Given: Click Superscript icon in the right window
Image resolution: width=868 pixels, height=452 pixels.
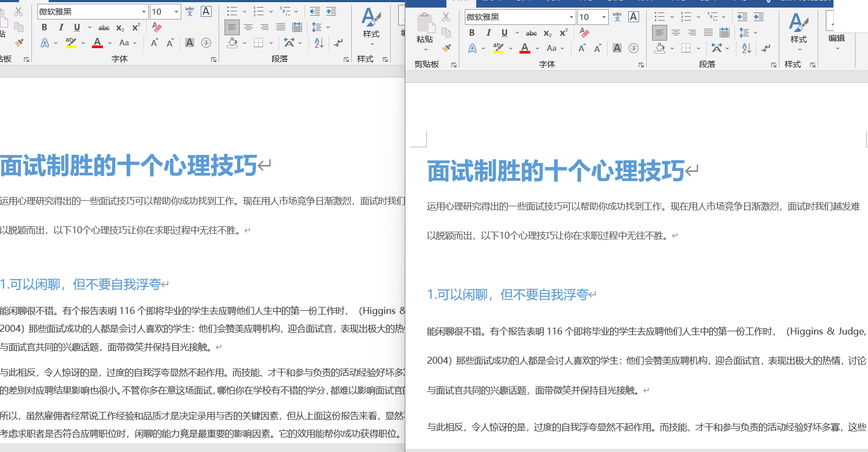Looking at the screenshot, I should pyautogui.click(x=563, y=32).
